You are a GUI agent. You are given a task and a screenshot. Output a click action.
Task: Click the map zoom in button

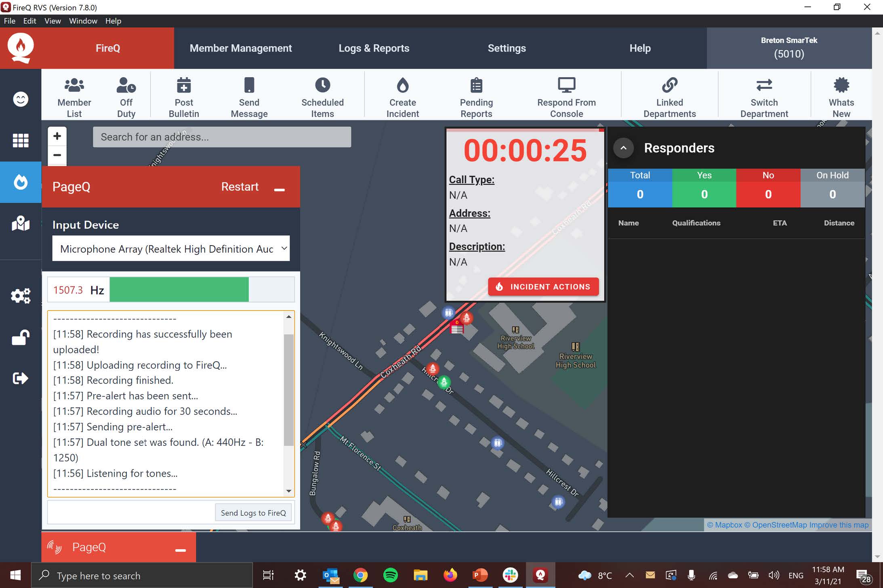(57, 136)
